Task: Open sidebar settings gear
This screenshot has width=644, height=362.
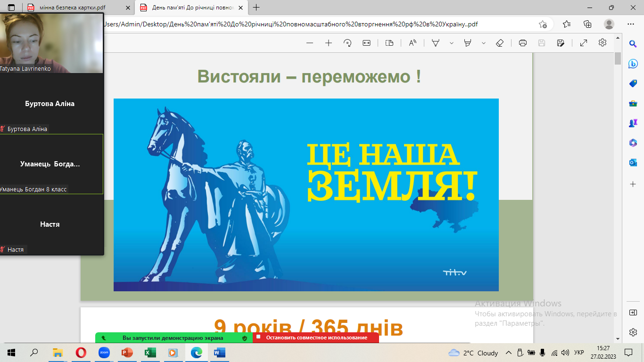Action: click(633, 333)
